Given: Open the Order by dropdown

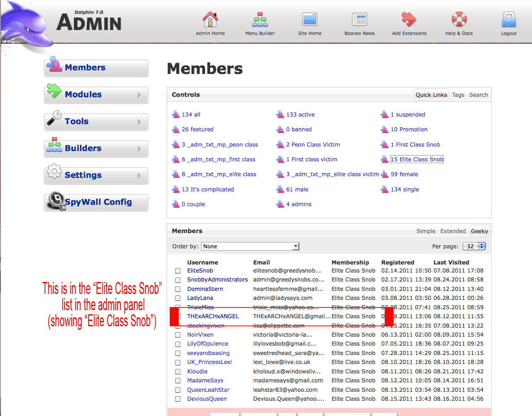Looking at the screenshot, I should [x=250, y=246].
